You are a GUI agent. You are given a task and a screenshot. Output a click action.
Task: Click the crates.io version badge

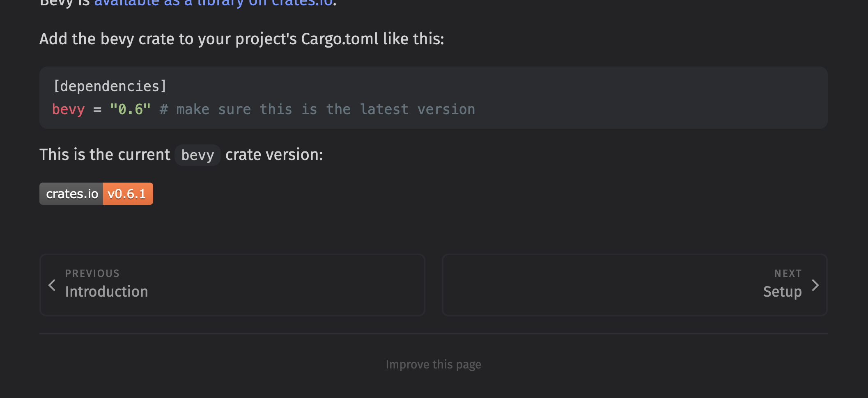point(96,194)
